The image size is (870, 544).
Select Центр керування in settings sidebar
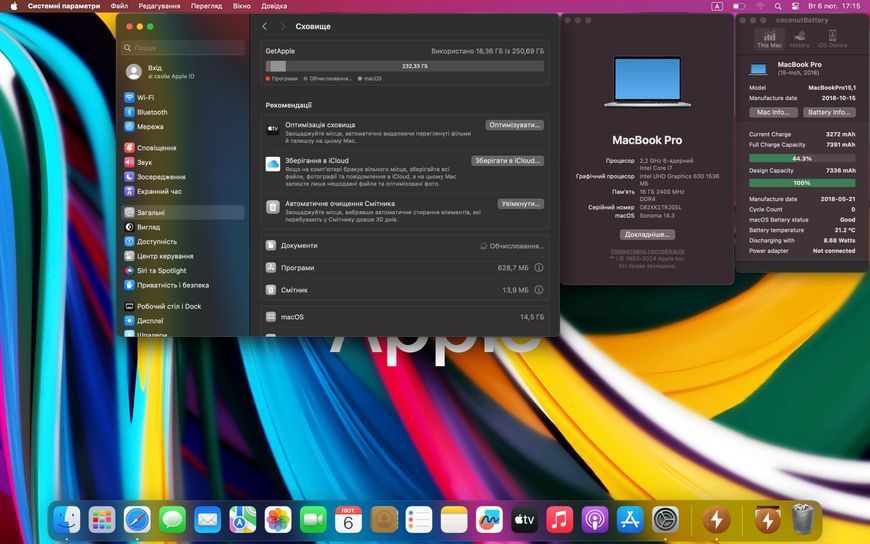183,256
